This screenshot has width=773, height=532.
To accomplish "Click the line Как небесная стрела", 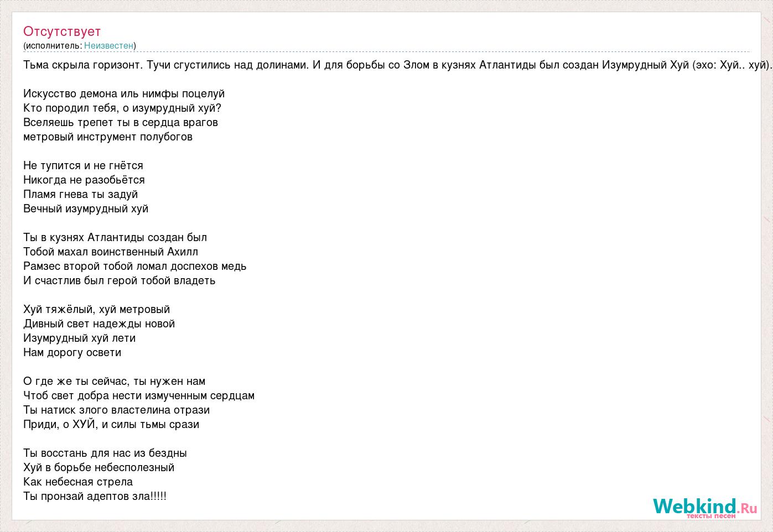I will point(78,482).
